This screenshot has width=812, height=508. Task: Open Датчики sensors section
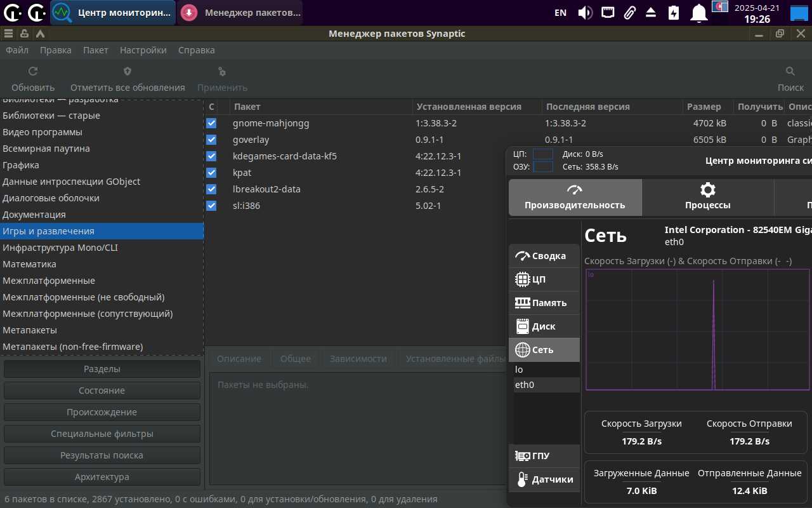click(x=544, y=479)
